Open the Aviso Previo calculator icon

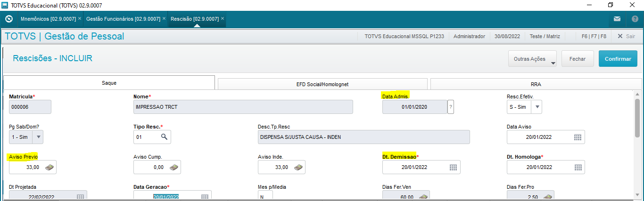pos(49,167)
